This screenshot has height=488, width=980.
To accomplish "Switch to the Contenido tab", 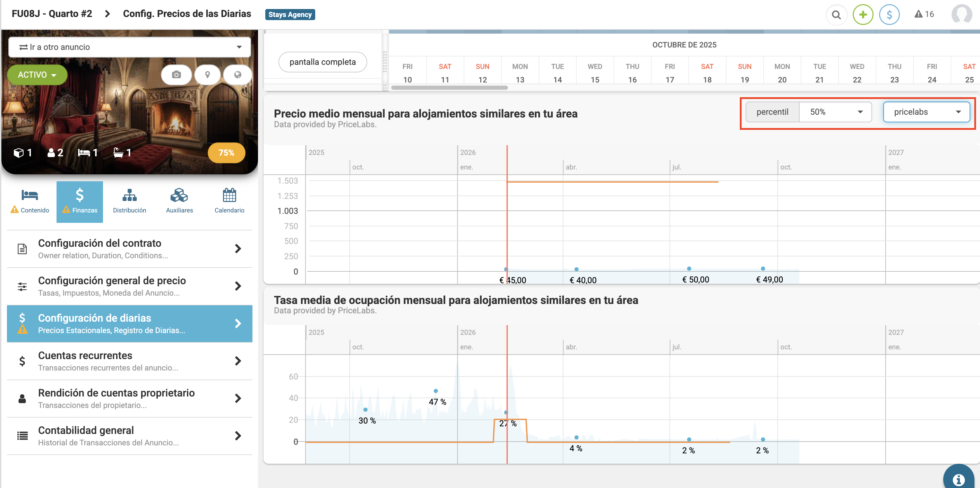I will pyautogui.click(x=30, y=201).
